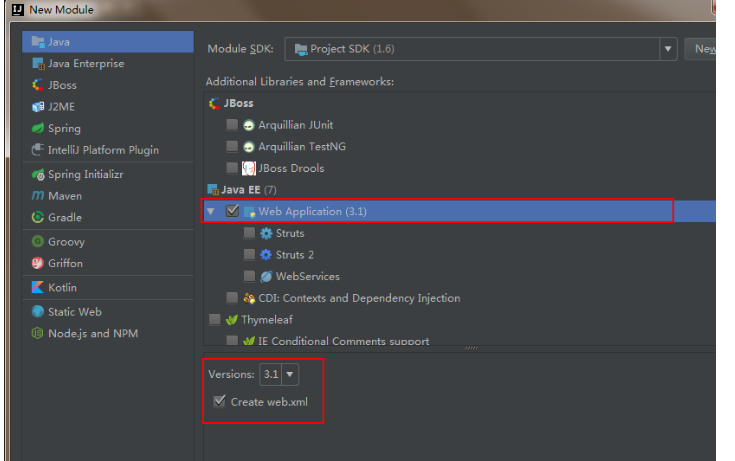Image resolution: width=735 pixels, height=461 pixels.
Task: Click the Versions value 3.1 field
Action: 271,374
